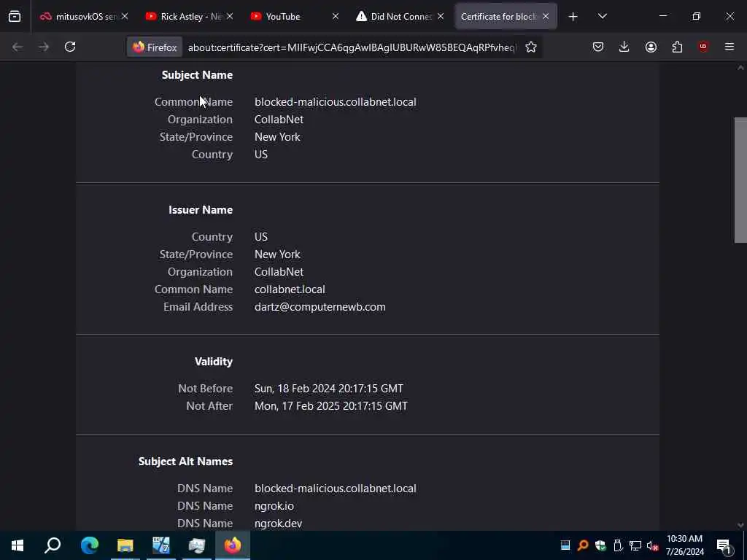Select Not Before date Sun, 18 Feb 2024

[x=329, y=389]
